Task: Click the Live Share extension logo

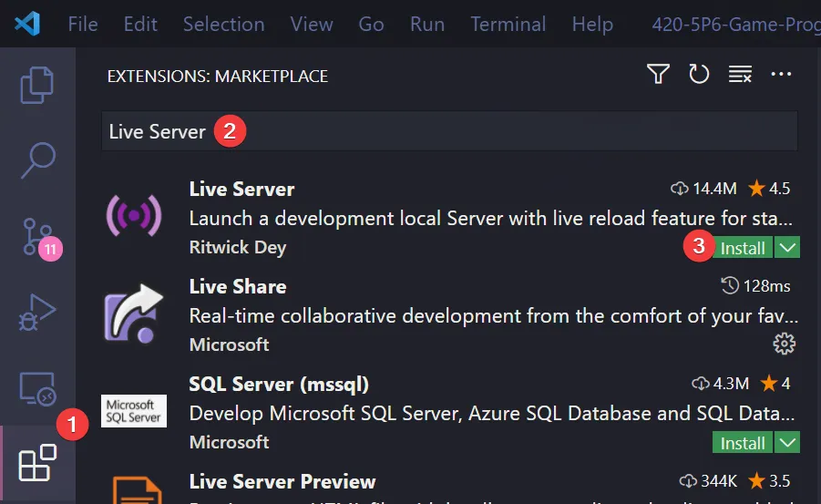Action: 134,314
